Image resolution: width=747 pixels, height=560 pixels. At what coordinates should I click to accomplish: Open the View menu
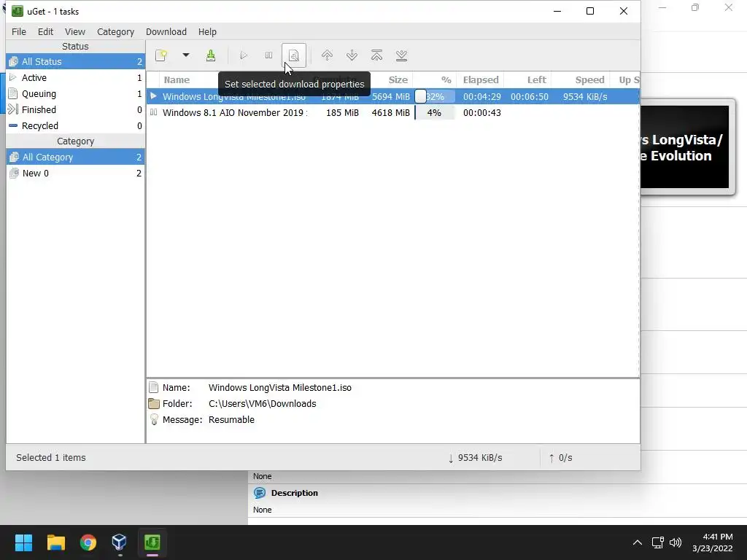pyautogui.click(x=75, y=32)
